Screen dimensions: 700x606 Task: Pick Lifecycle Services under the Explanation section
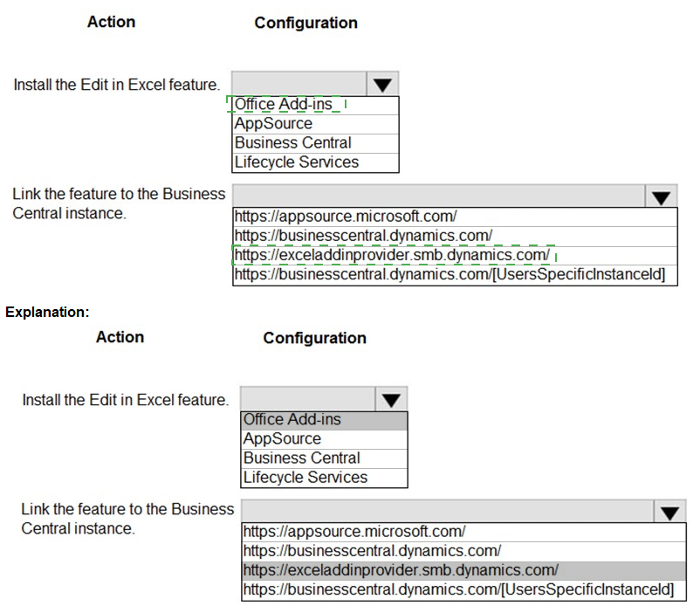[305, 478]
